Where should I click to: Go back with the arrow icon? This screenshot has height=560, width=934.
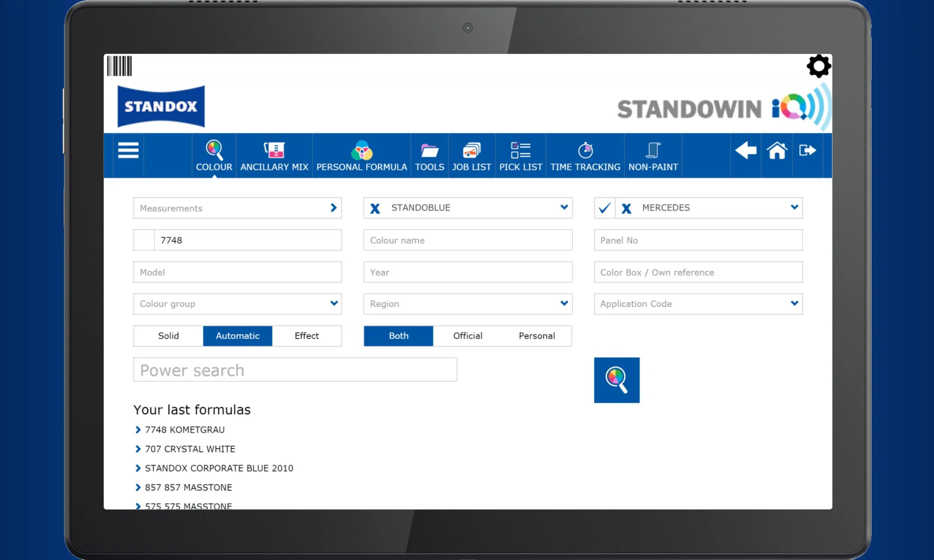pyautogui.click(x=746, y=150)
